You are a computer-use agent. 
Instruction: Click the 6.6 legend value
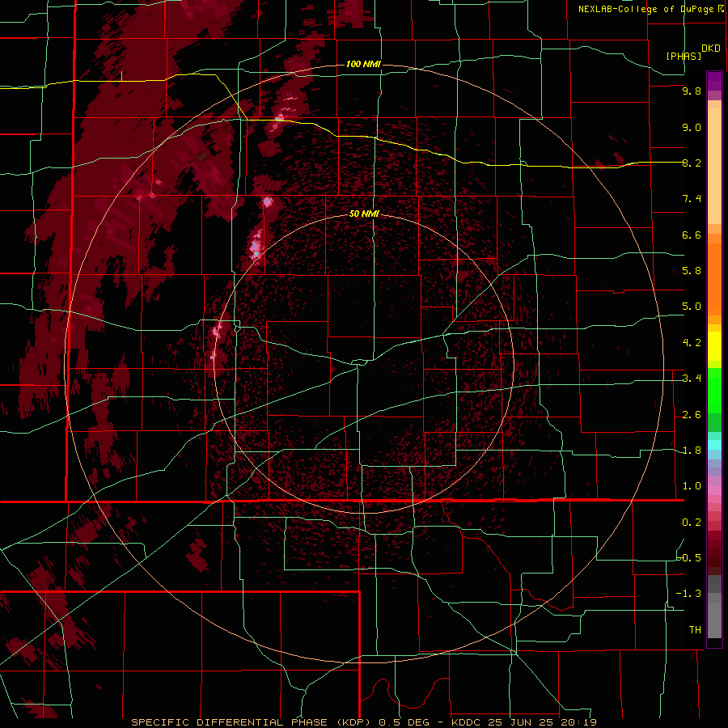(x=692, y=235)
